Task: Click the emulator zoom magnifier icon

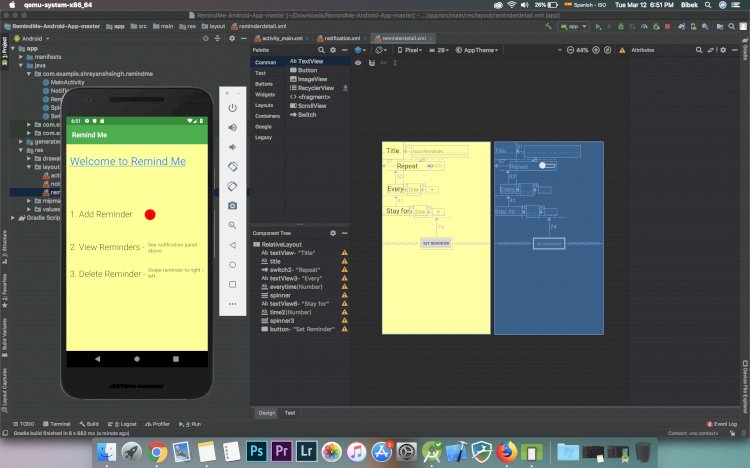Action: pos(232,225)
